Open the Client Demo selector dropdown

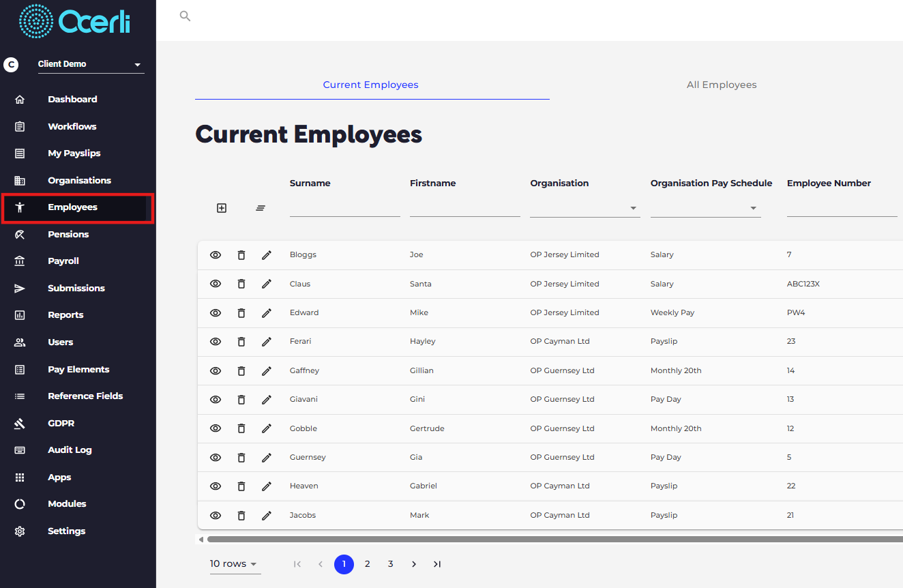point(91,64)
